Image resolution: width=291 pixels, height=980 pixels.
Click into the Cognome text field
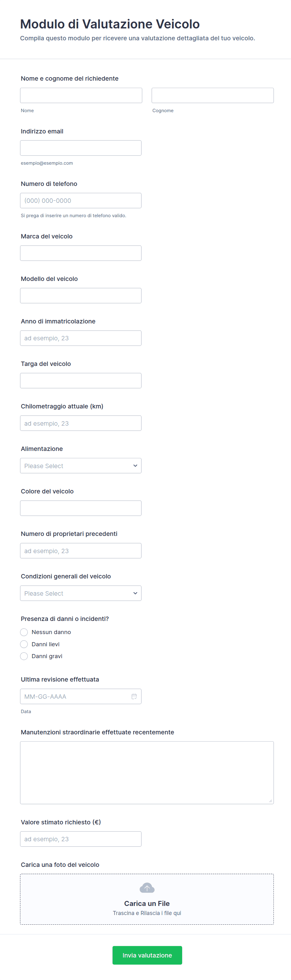[x=212, y=96]
